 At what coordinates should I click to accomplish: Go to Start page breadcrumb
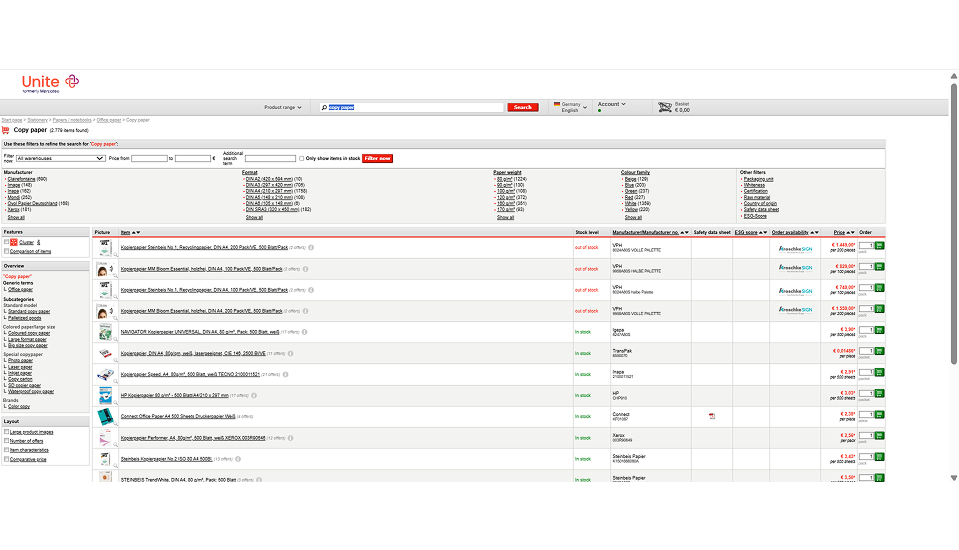(x=12, y=120)
